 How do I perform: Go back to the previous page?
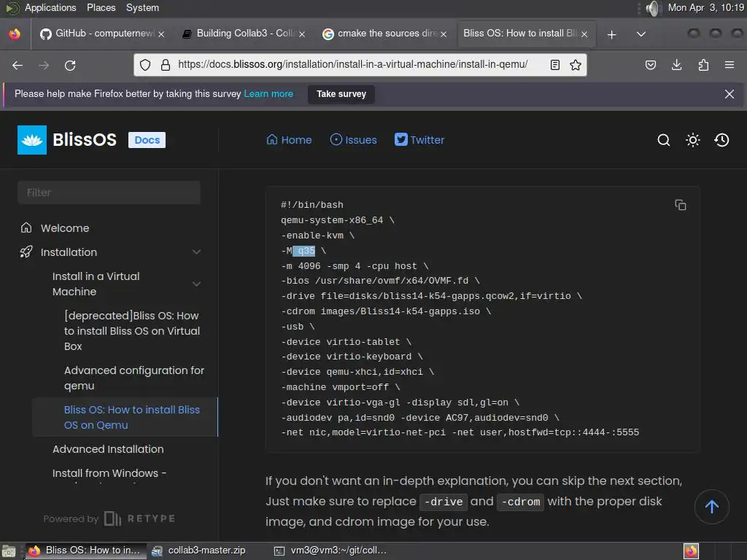click(18, 65)
